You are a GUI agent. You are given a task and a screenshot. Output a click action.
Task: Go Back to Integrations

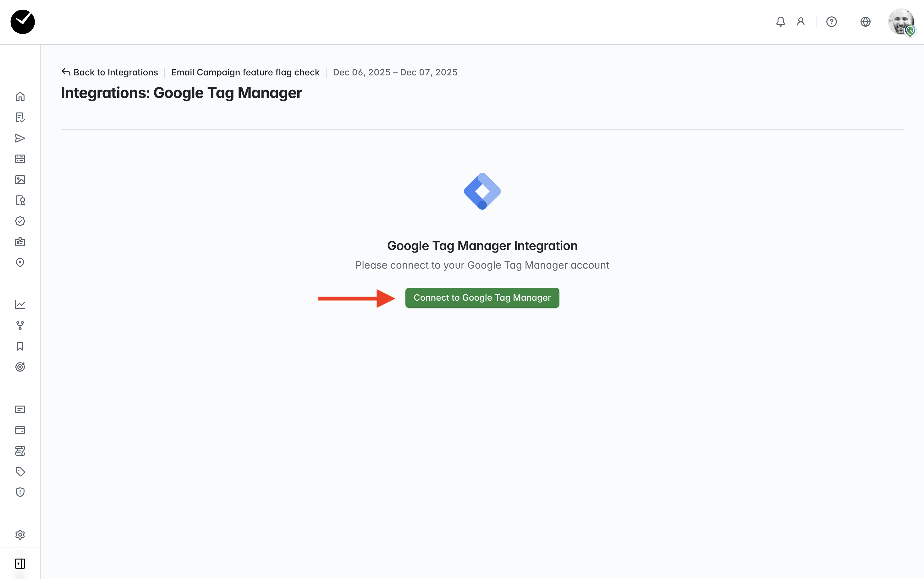(x=110, y=72)
